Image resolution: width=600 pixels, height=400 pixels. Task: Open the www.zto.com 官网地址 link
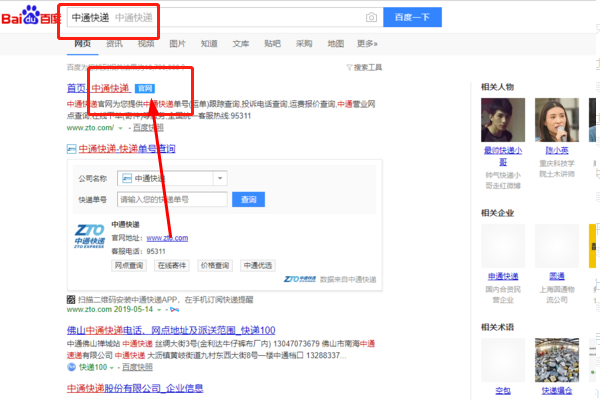167,238
